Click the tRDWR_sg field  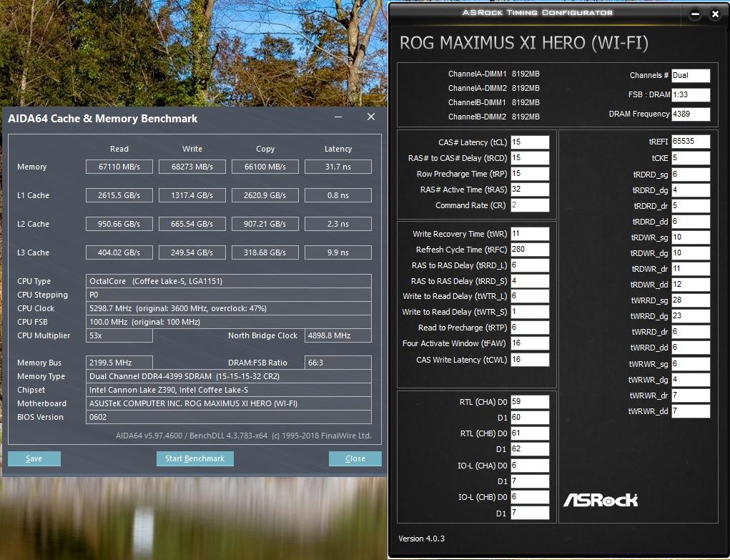(691, 237)
